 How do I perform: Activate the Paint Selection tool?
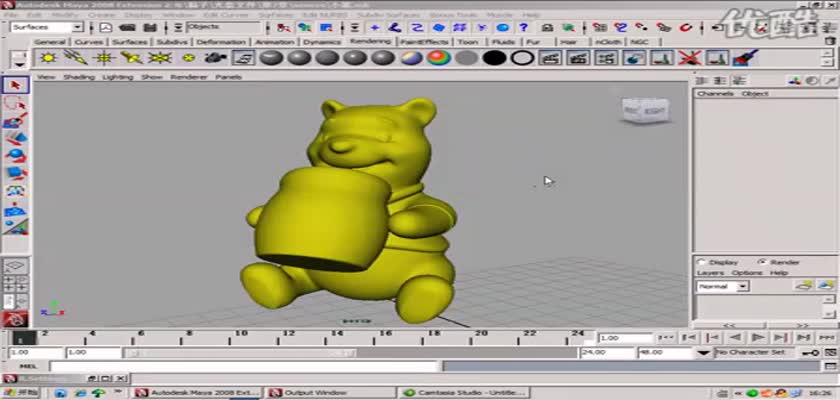pyautogui.click(x=15, y=120)
